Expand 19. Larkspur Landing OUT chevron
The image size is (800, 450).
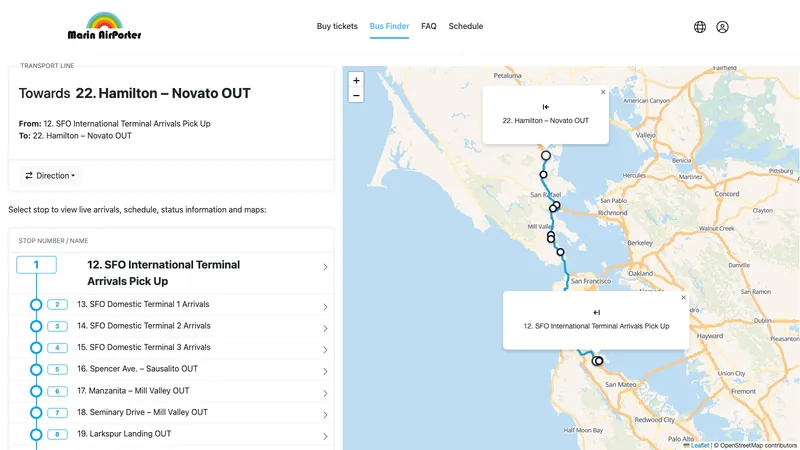pos(325,436)
